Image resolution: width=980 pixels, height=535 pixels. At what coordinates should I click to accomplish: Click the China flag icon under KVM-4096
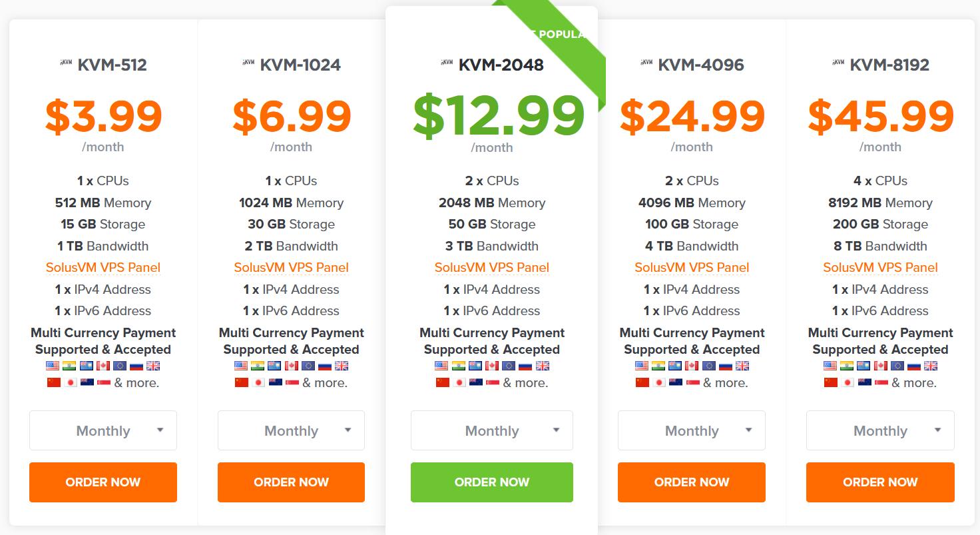pyautogui.click(x=642, y=382)
